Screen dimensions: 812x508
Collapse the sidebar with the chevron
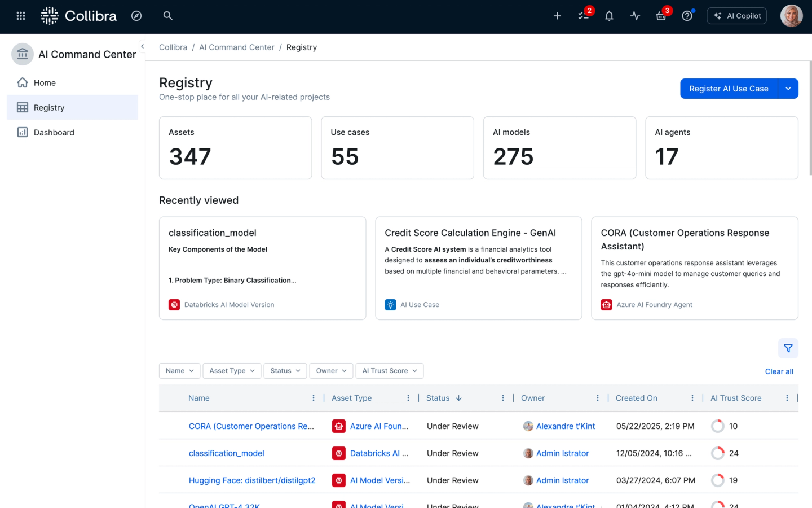[x=142, y=46]
